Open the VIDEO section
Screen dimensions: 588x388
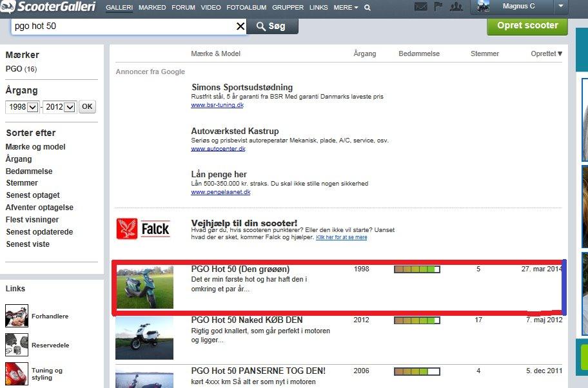coord(211,8)
